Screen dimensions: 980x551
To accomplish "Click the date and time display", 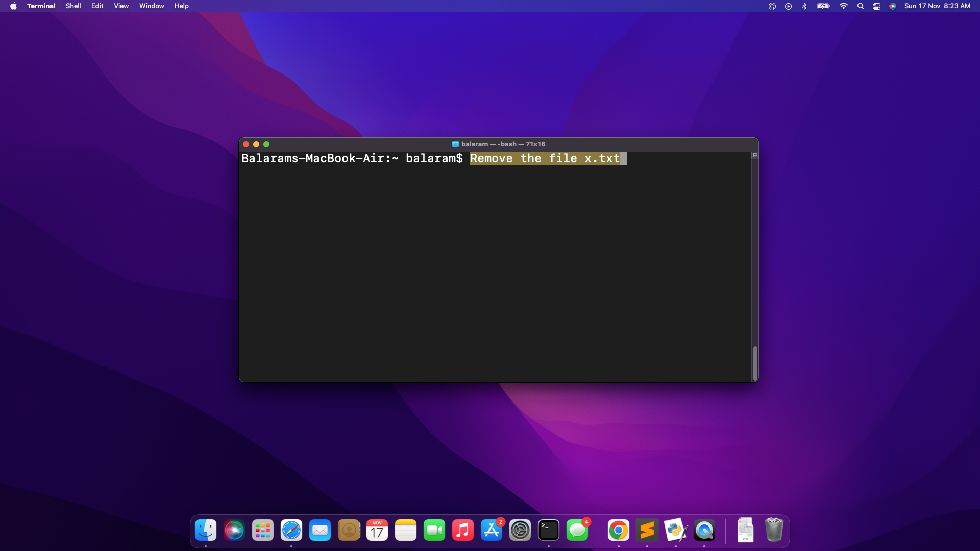I will click(x=937, y=6).
